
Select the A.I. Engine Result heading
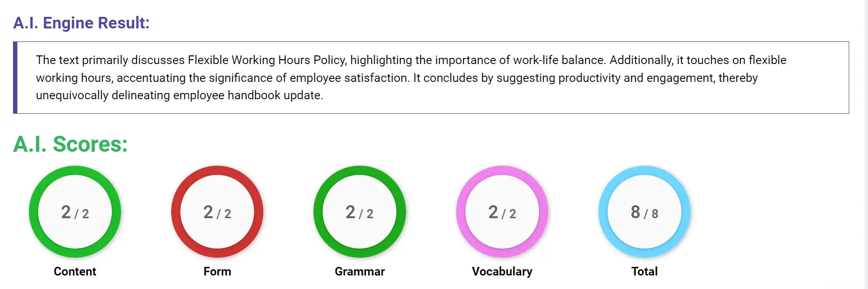[x=82, y=23]
